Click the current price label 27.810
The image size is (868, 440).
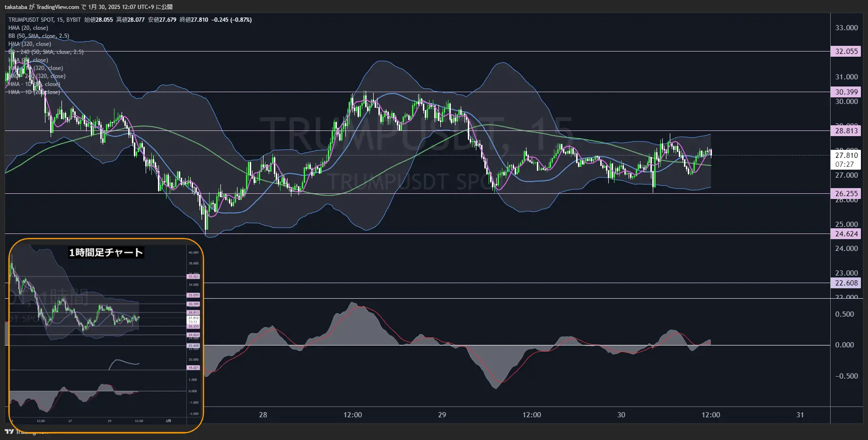[x=846, y=155]
